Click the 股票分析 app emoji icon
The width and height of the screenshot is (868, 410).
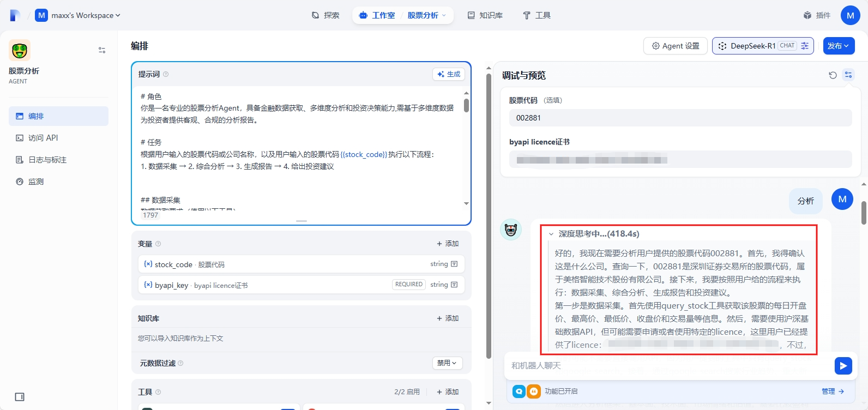20,50
